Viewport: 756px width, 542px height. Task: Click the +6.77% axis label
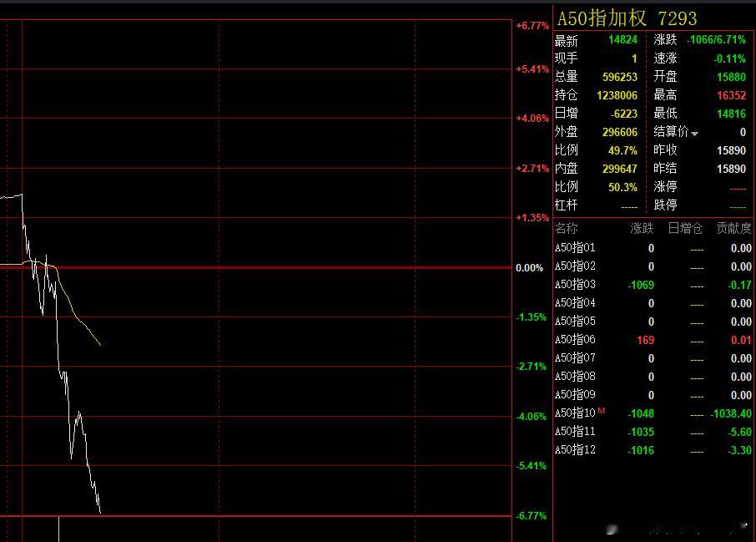pos(532,26)
